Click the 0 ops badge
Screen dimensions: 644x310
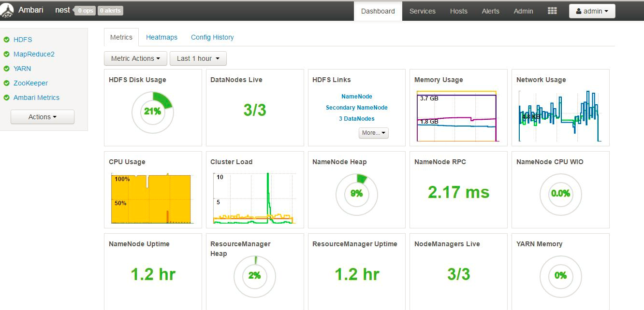[85, 11]
